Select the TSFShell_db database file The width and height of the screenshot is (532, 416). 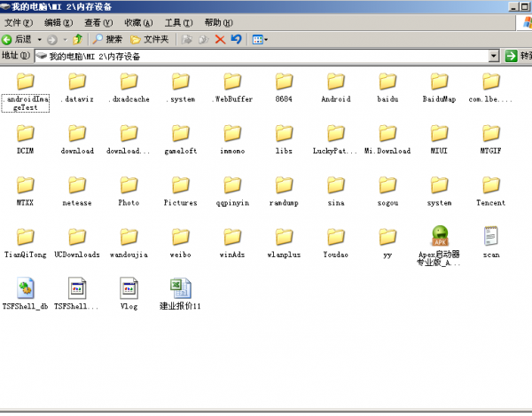pyautogui.click(x=25, y=289)
